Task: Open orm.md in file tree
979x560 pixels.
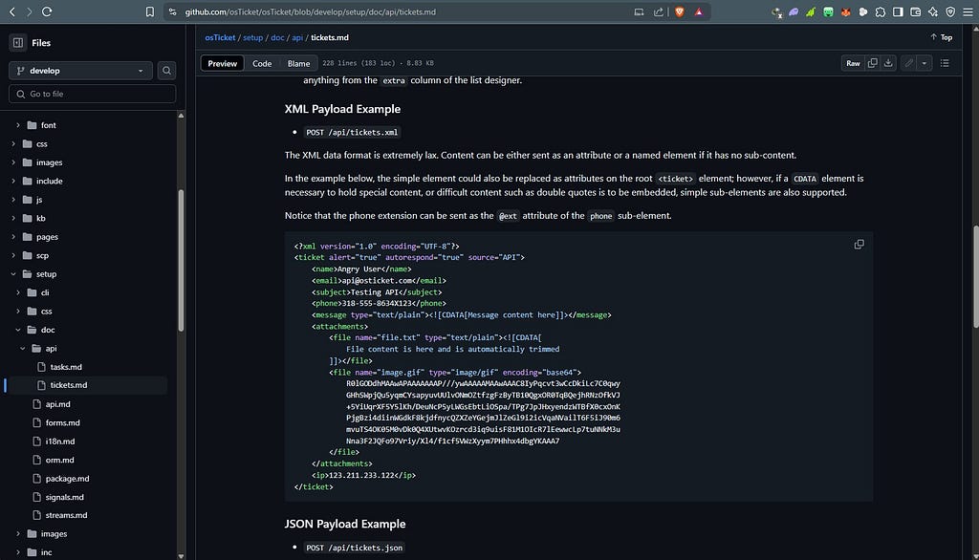Action: tap(59, 460)
